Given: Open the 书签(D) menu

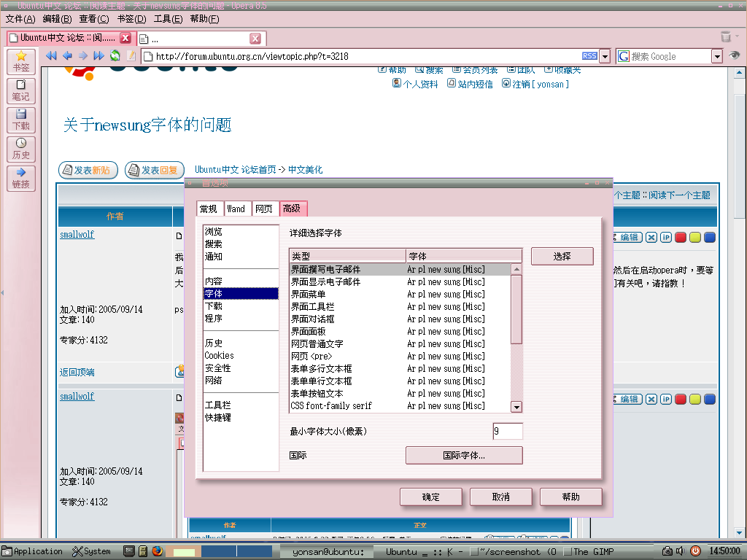Looking at the screenshot, I should (131, 19).
